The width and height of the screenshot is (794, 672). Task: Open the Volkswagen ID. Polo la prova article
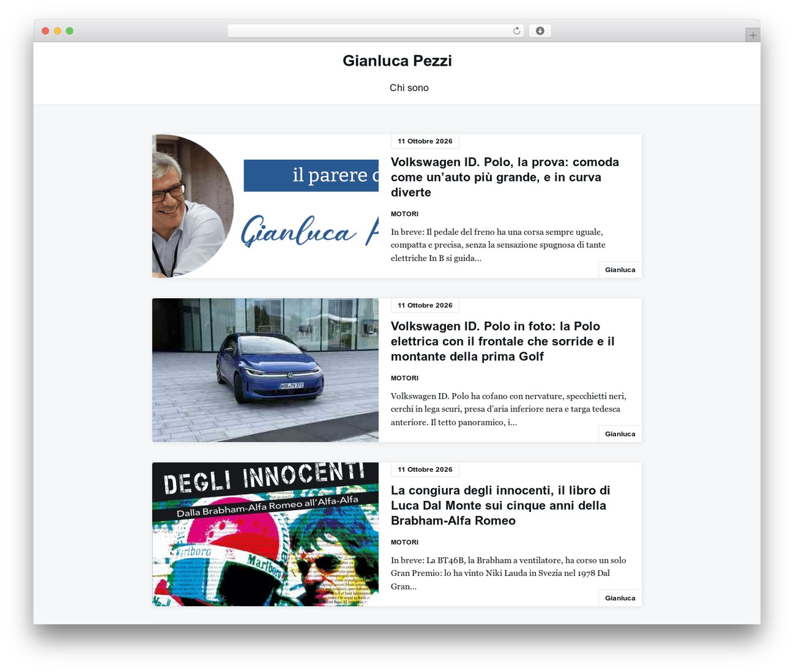coord(505,177)
